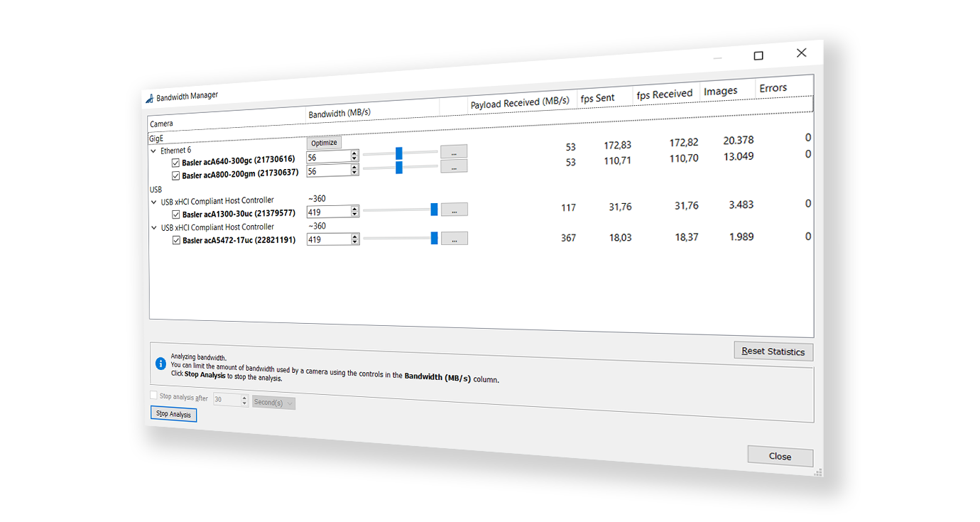This screenshot has height=522, width=980.
Task: Click the fps Received column header
Action: (x=665, y=94)
